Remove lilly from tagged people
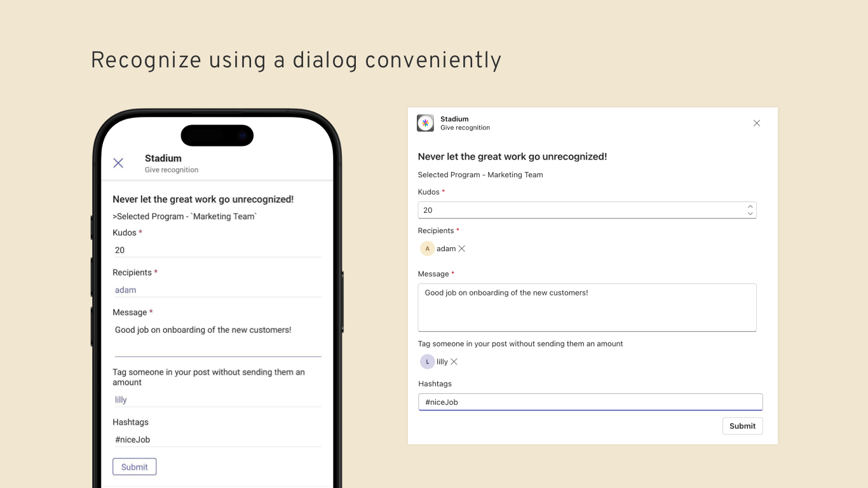 [454, 362]
